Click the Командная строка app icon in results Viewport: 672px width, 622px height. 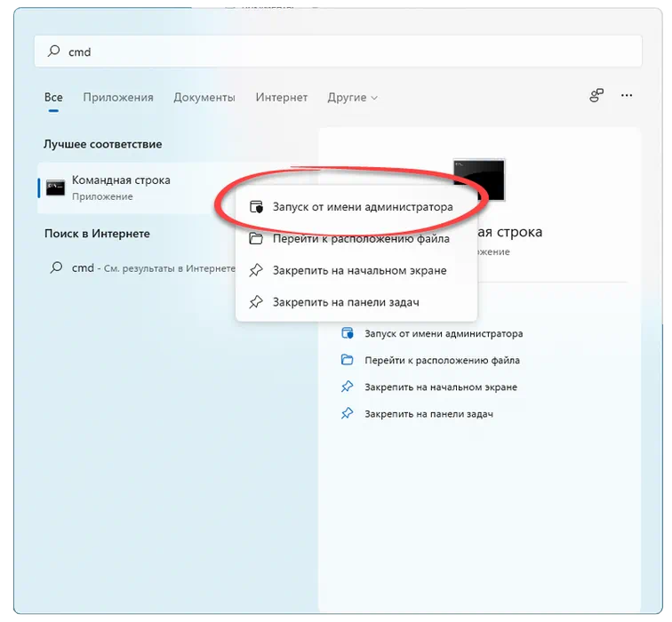(55, 187)
